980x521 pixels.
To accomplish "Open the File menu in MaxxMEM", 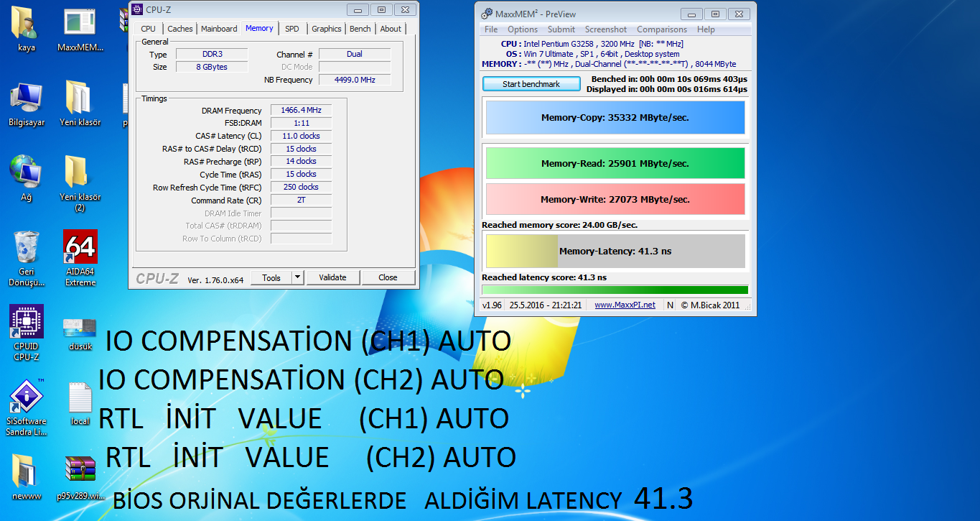I will [x=491, y=29].
